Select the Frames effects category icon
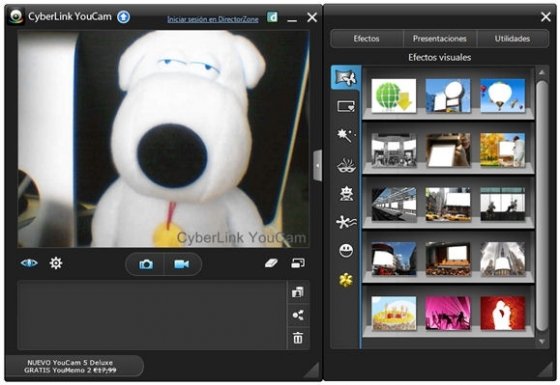Screen dimensions: 560x385 346,106
